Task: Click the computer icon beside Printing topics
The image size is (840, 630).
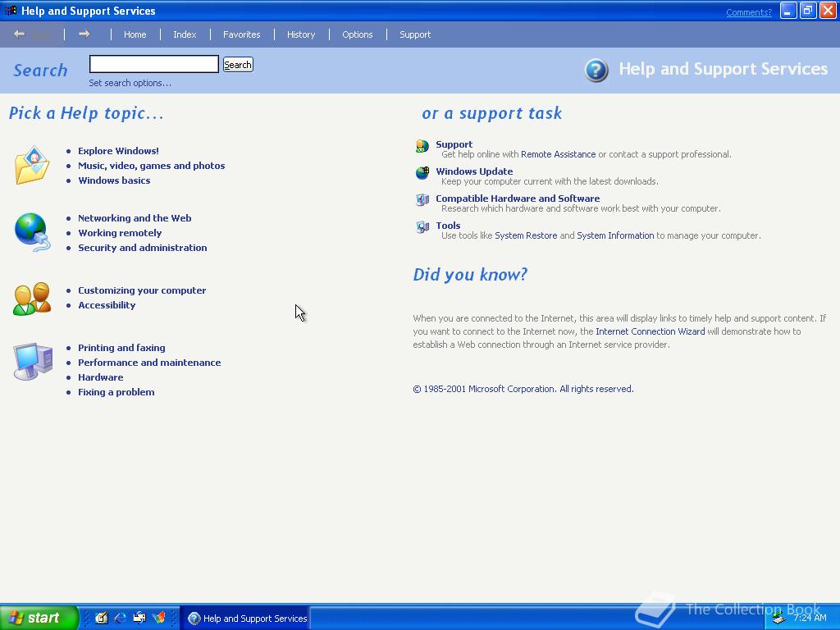Action: click(x=33, y=361)
